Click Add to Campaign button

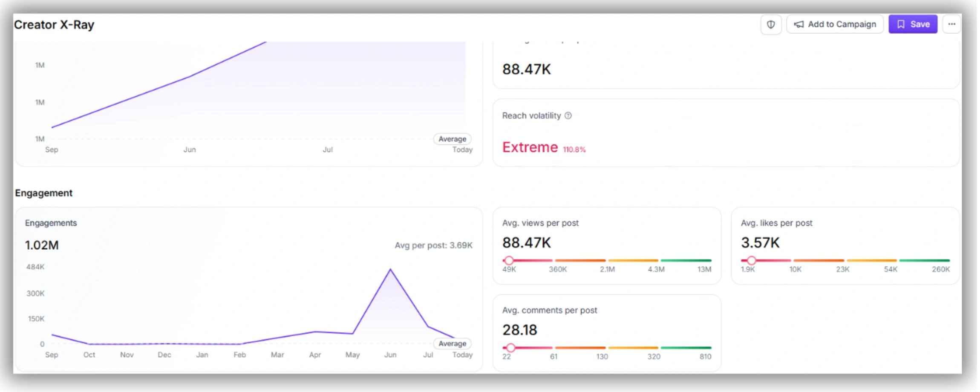pos(835,24)
